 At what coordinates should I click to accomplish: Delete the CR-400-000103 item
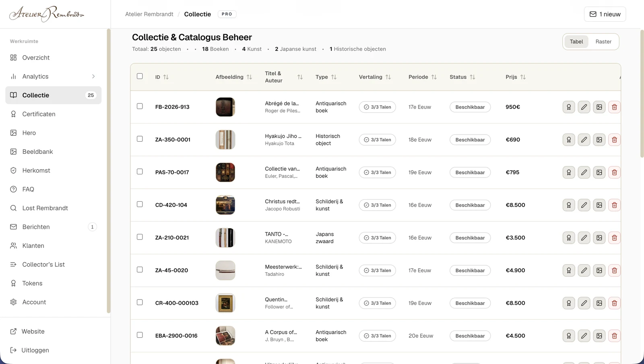615,303
